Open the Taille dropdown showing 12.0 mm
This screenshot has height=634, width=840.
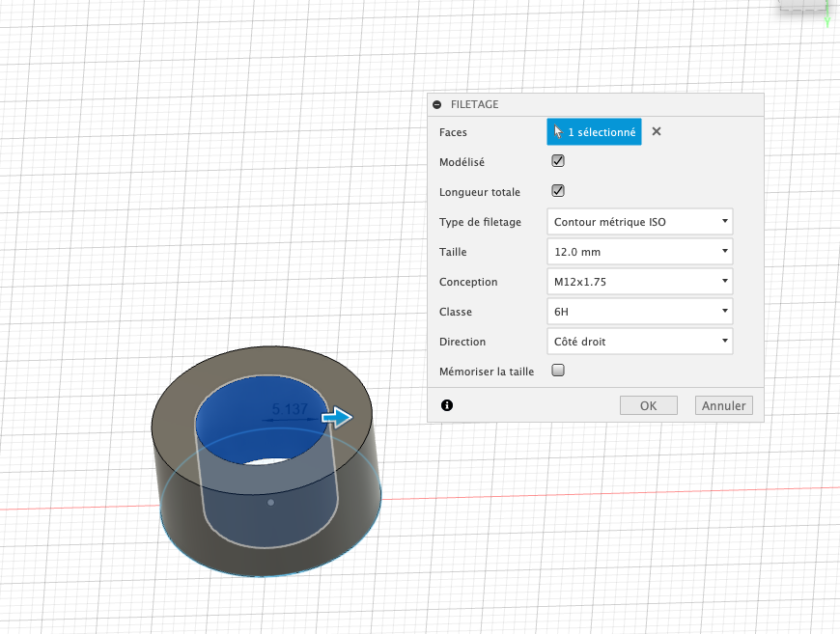click(639, 252)
